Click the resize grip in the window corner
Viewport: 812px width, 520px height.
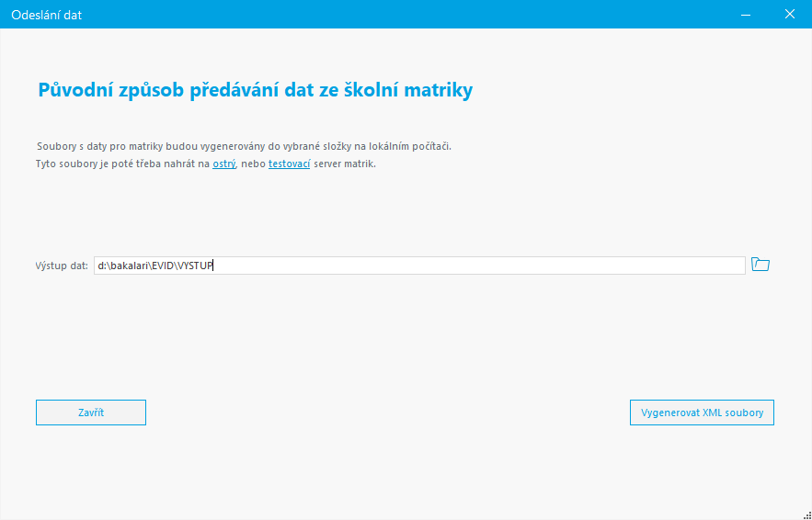click(806, 515)
